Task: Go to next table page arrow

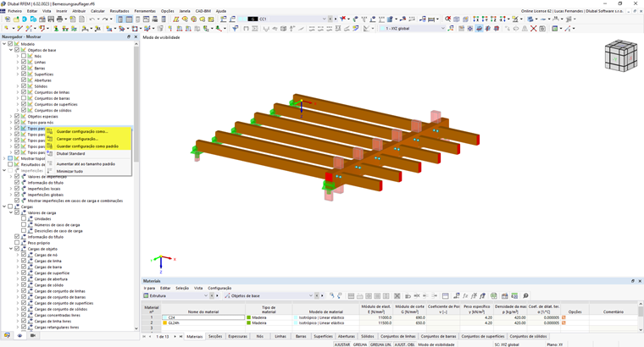Action: tap(175, 336)
